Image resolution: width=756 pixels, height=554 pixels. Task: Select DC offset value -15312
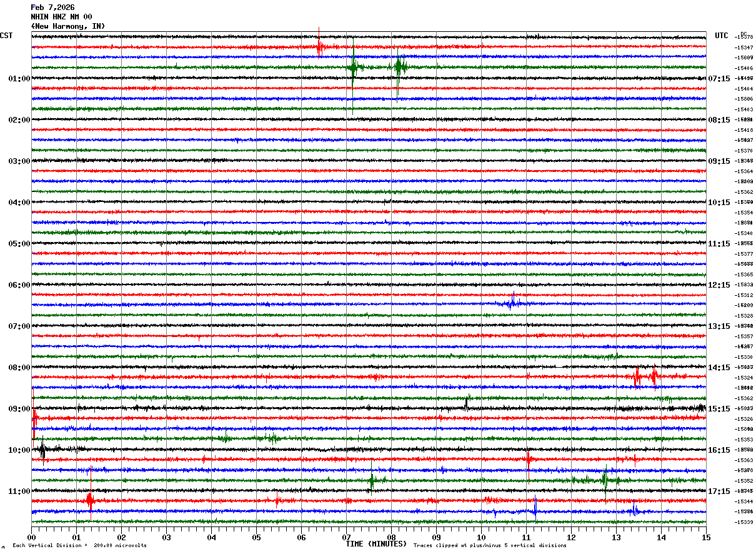click(x=744, y=295)
